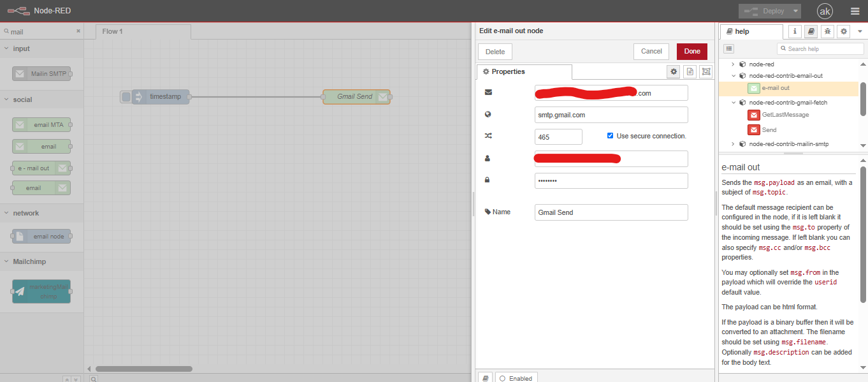Select the Gmail Send node on canvas
This screenshot has width=868, height=382.
(x=357, y=97)
